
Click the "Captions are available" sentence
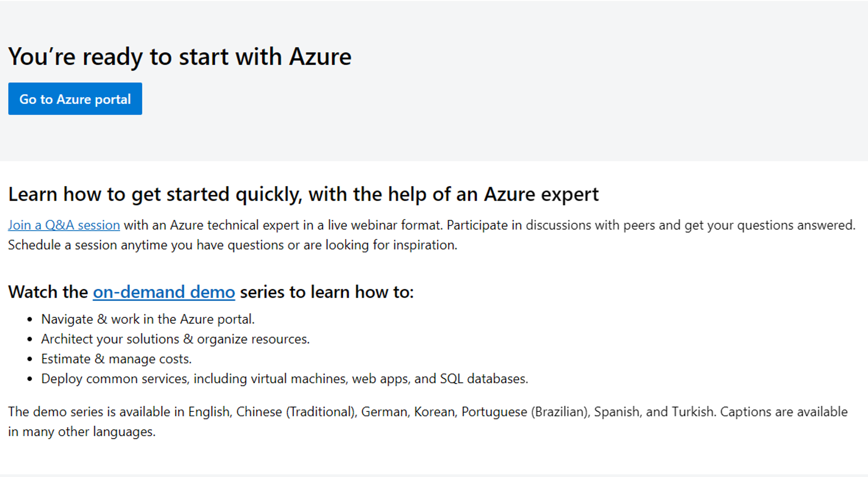[x=784, y=412]
